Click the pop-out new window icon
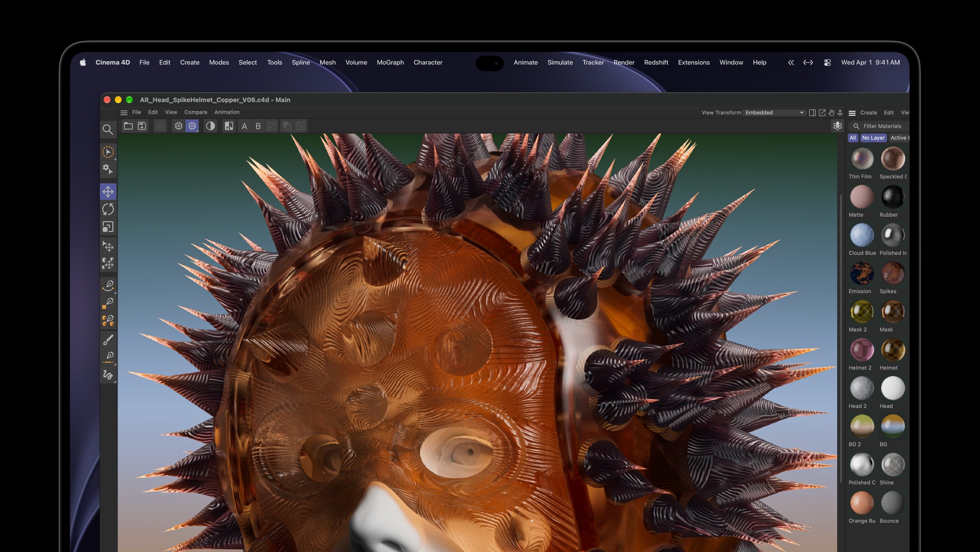 (822, 113)
